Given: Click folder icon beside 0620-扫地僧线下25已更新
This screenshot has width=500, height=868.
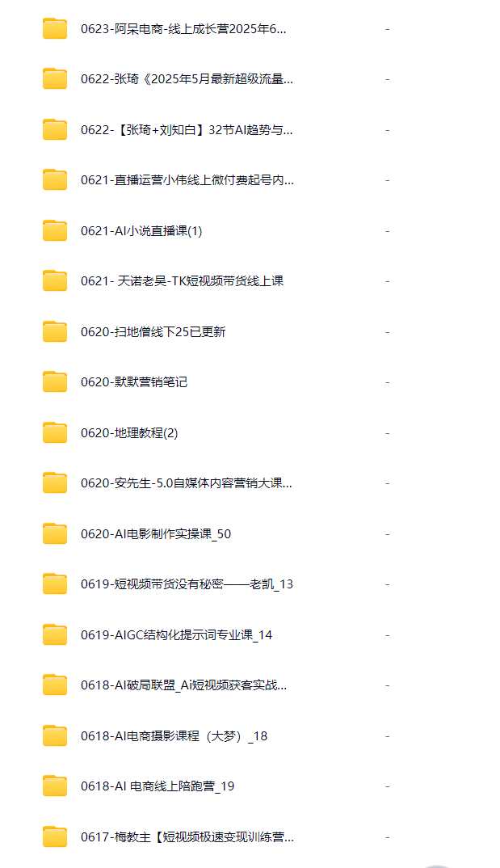Looking at the screenshot, I should [55, 331].
